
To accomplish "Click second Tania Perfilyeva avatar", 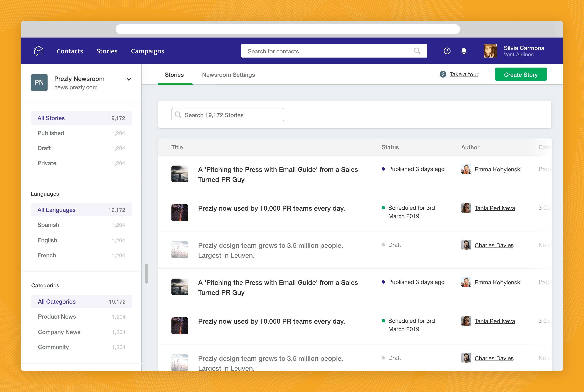I will pyautogui.click(x=466, y=321).
